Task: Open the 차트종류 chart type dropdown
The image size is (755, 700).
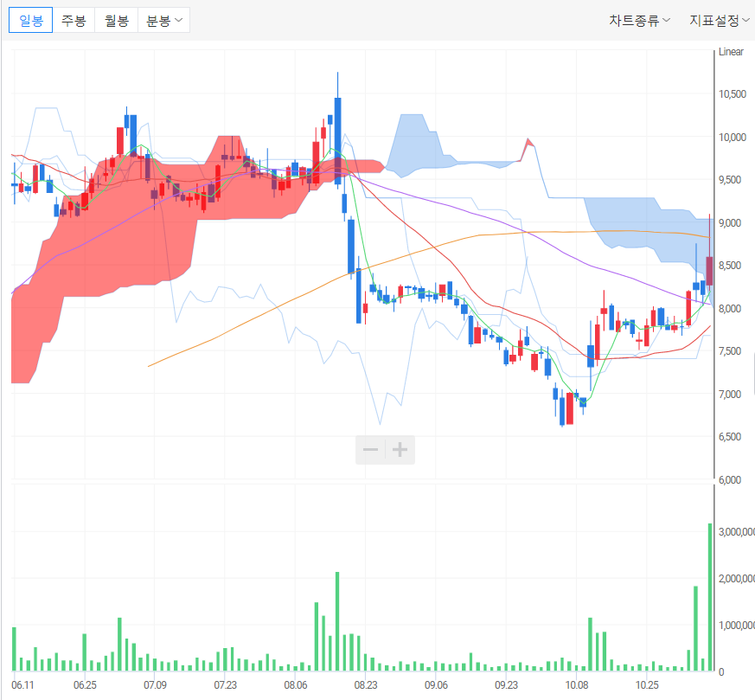Action: point(639,20)
